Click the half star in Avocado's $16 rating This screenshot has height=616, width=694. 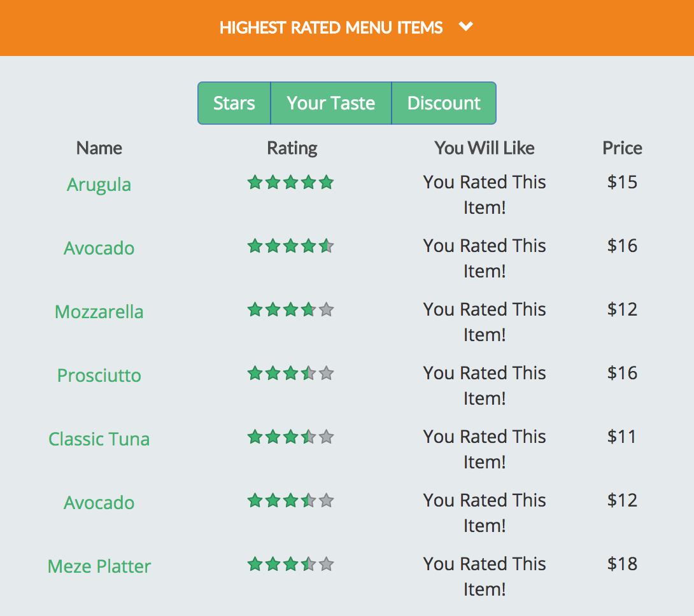pos(326,246)
